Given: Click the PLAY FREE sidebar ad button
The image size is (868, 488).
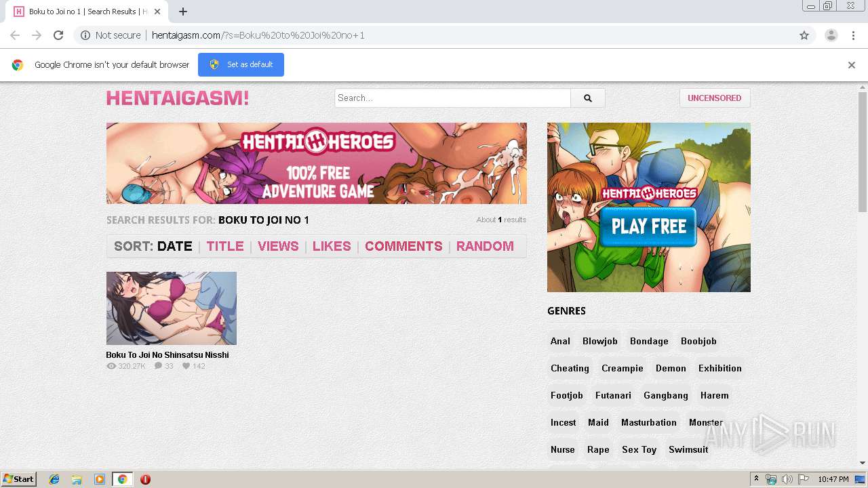Looking at the screenshot, I should coord(649,226).
